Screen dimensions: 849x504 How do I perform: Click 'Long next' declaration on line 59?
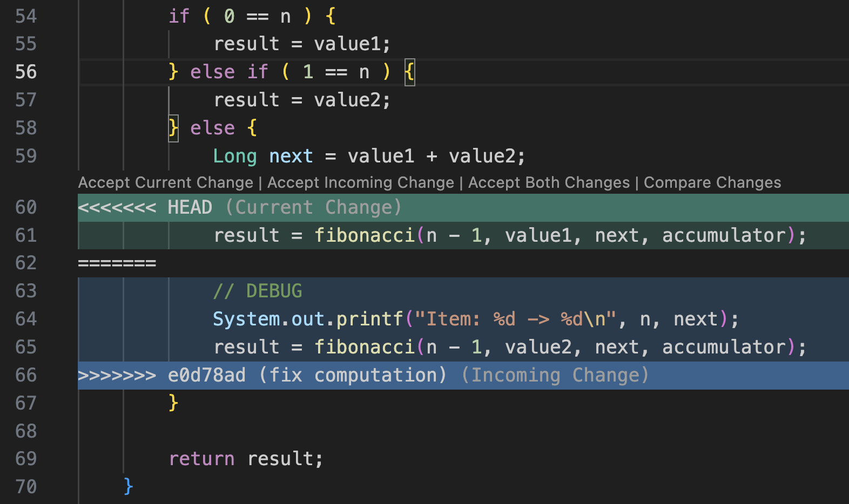point(263,156)
